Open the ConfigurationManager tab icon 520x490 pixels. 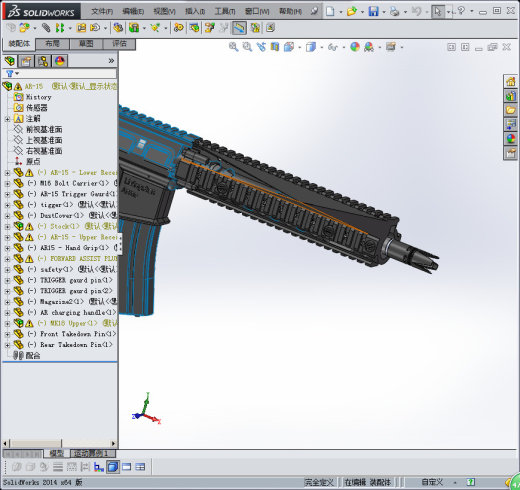point(43,61)
